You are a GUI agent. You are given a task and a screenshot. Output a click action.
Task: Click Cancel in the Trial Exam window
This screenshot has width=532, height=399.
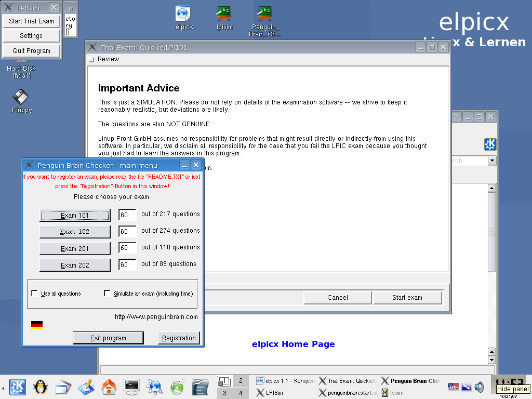(x=338, y=297)
